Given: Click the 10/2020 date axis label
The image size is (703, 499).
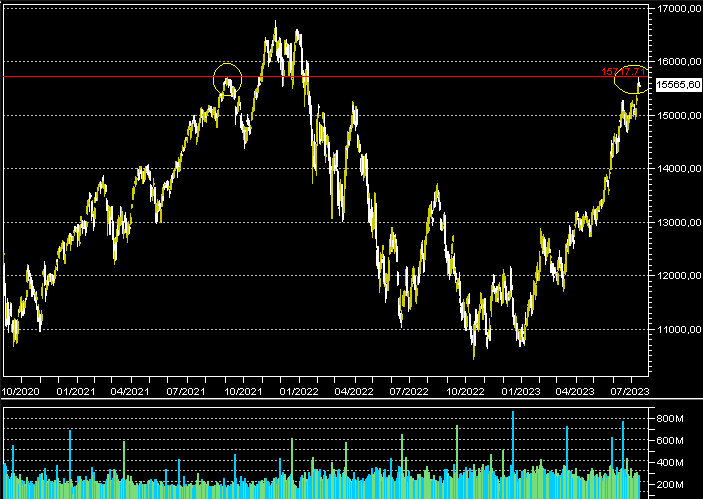Looking at the screenshot, I should 21,391.
